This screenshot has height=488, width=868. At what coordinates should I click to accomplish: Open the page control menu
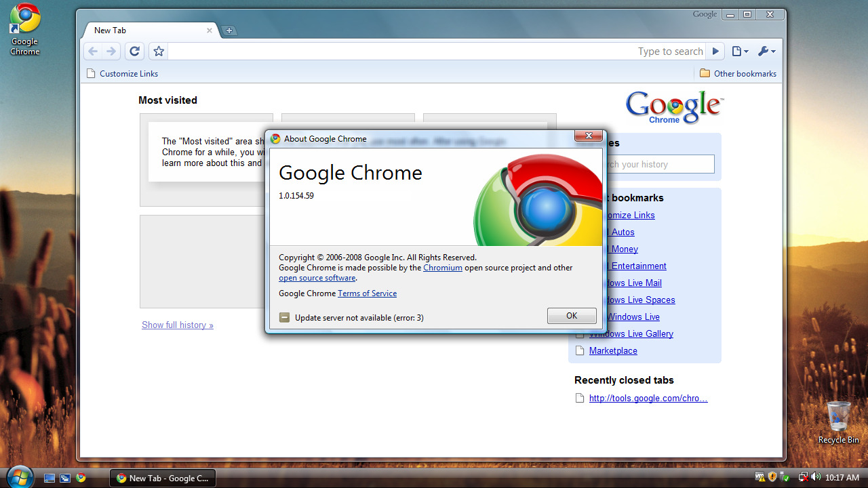[x=740, y=52]
